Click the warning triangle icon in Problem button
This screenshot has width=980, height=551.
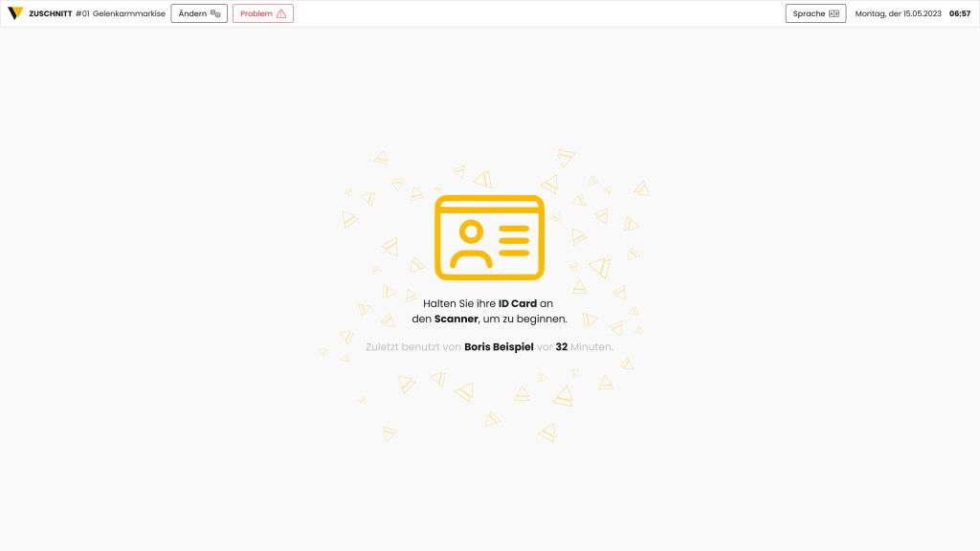click(280, 13)
